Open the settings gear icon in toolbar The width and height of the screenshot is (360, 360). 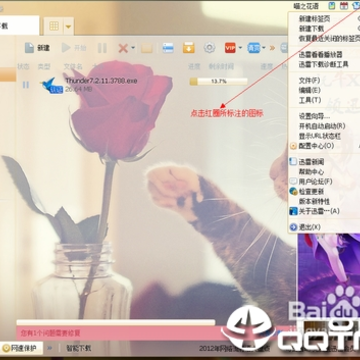tap(209, 48)
